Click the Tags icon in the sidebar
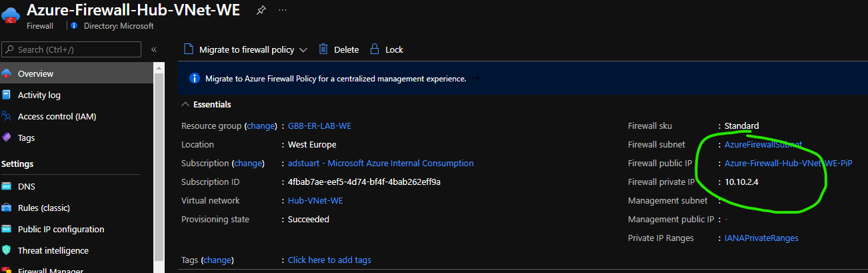This screenshot has height=273, width=868. point(7,138)
